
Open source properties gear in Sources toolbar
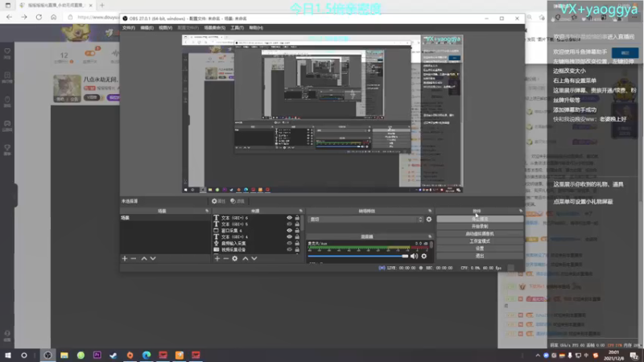(235, 258)
